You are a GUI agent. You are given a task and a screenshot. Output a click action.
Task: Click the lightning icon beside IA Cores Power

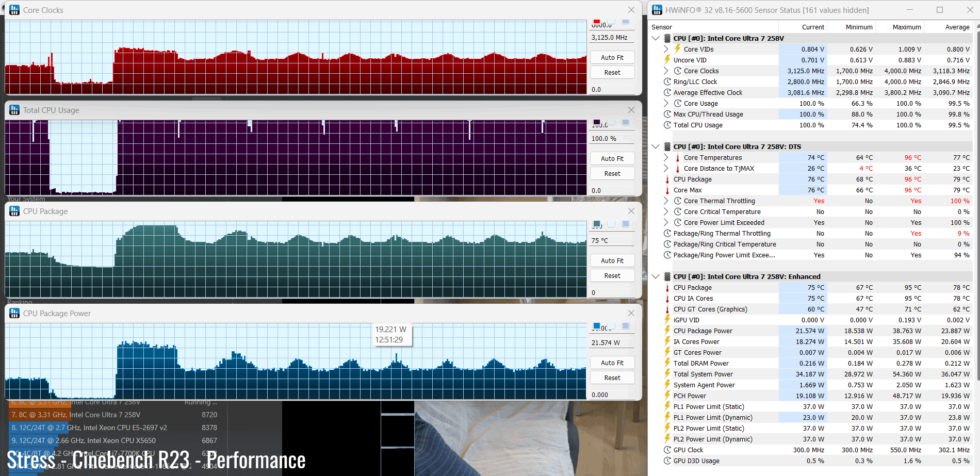tap(667, 341)
